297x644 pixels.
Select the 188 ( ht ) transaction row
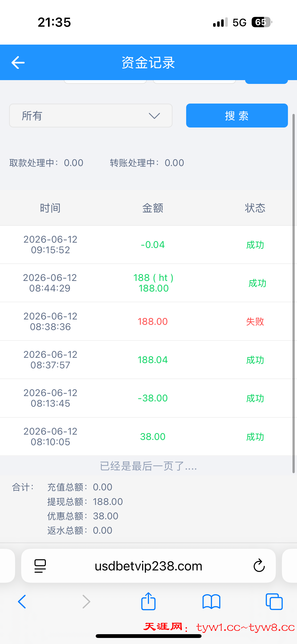(147, 283)
